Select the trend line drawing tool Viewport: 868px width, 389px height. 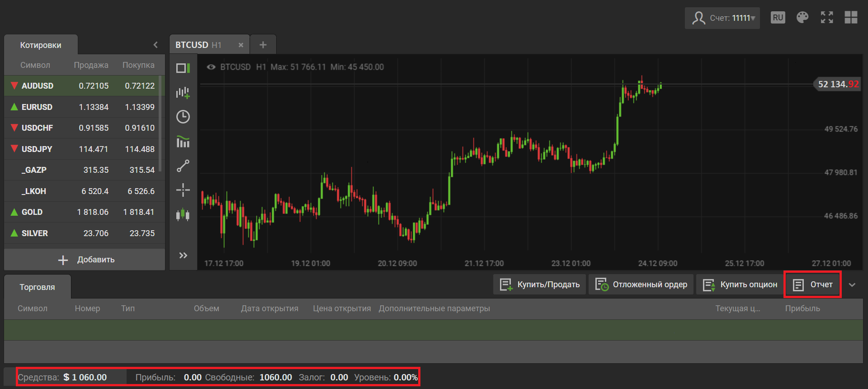[x=183, y=166]
